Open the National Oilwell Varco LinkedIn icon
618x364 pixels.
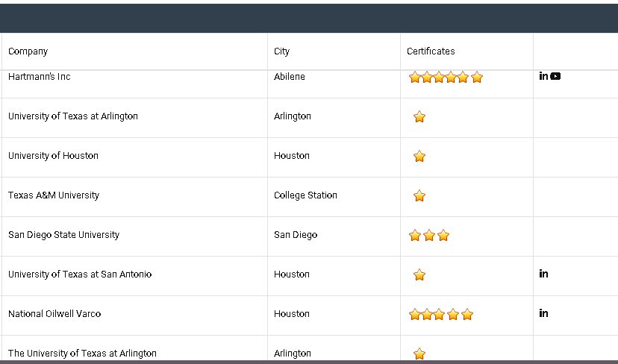click(543, 313)
